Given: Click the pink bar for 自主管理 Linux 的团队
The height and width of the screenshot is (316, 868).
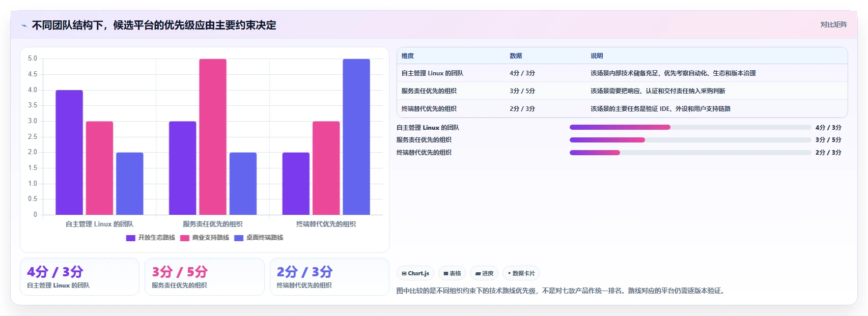Looking at the screenshot, I should (99, 168).
